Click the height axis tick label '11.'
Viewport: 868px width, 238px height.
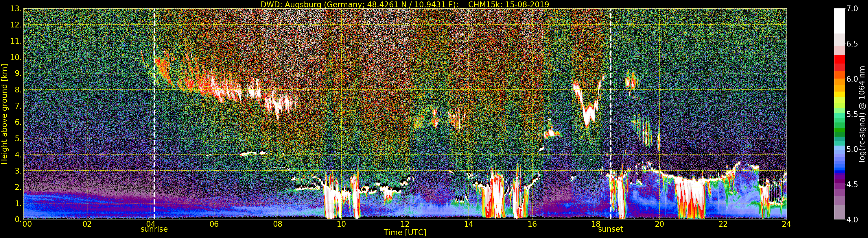pos(16,41)
